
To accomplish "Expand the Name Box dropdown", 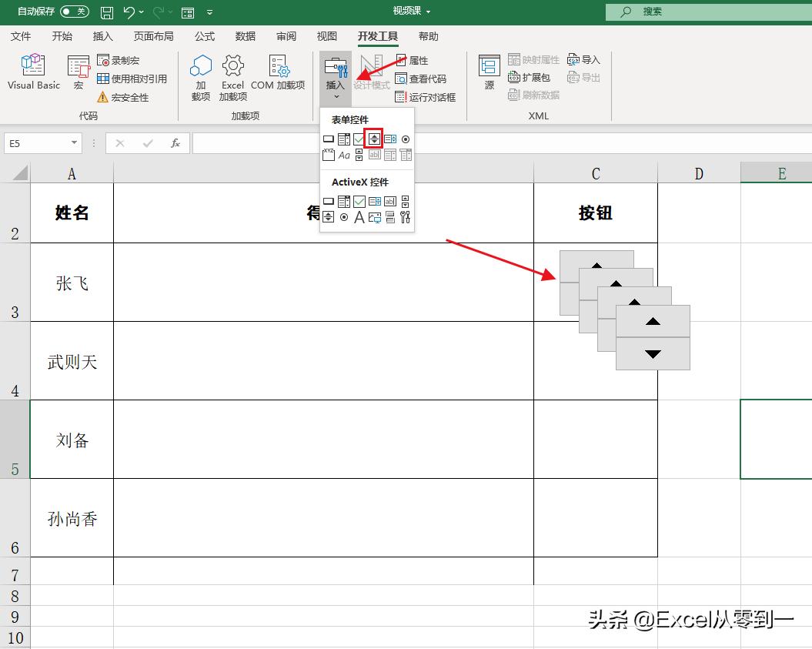I will [x=73, y=143].
